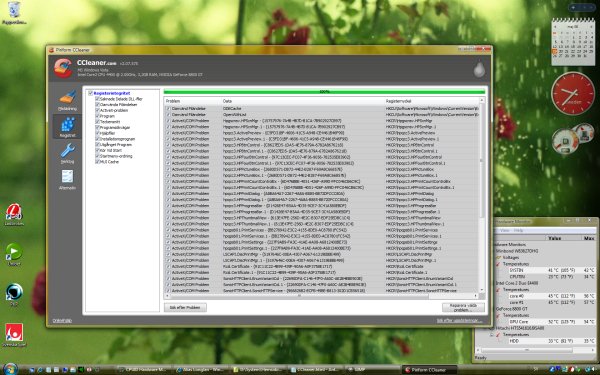The image size is (600, 375).
Task: Select the Voltages node in Hardware Monitor
Action: (x=510, y=258)
